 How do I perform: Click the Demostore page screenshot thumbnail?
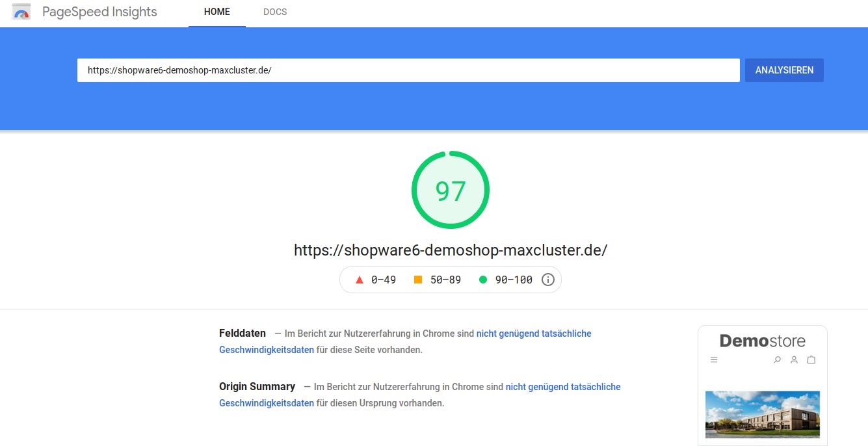(762, 386)
